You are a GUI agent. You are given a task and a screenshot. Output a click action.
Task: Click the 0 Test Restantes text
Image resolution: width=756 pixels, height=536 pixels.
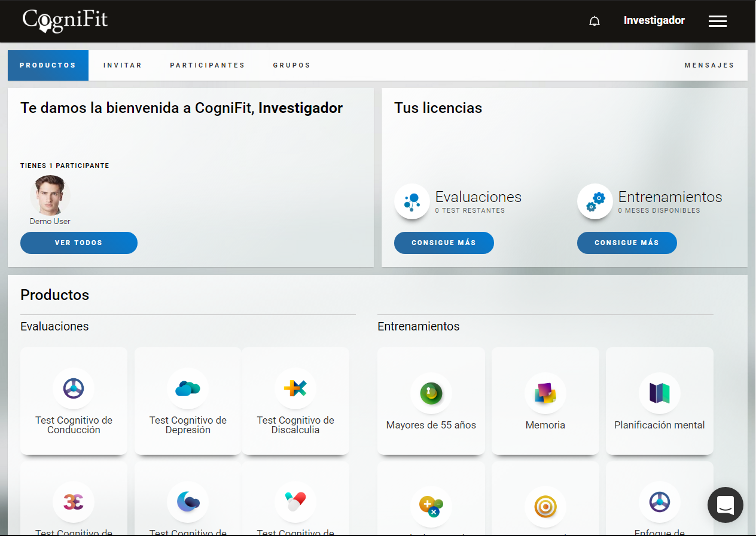470,210
